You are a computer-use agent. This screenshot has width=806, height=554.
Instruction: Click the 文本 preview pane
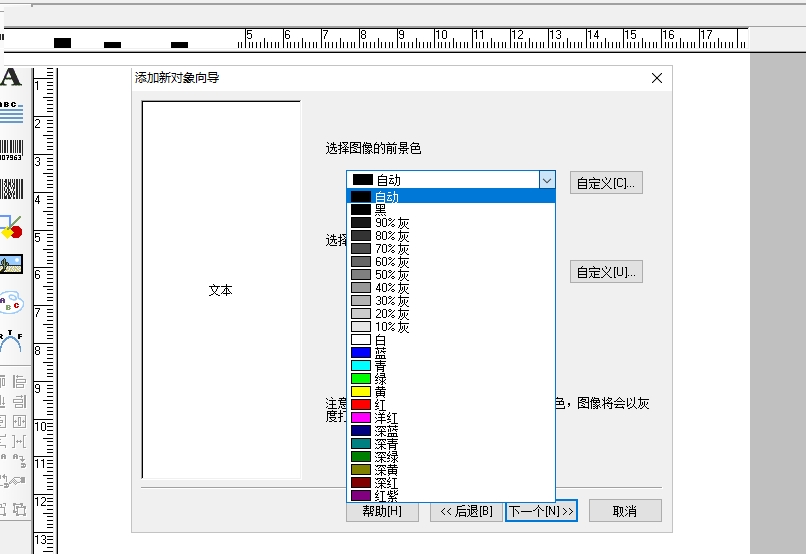(x=221, y=290)
